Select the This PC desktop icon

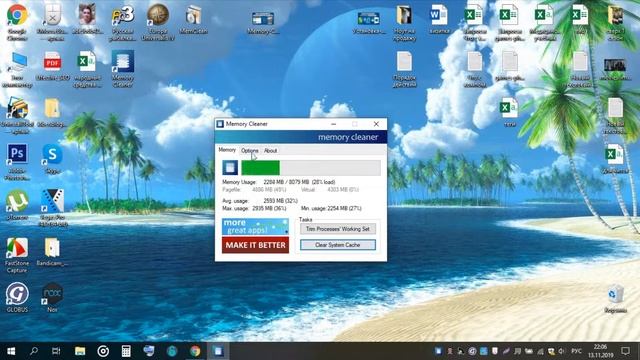[x=17, y=69]
